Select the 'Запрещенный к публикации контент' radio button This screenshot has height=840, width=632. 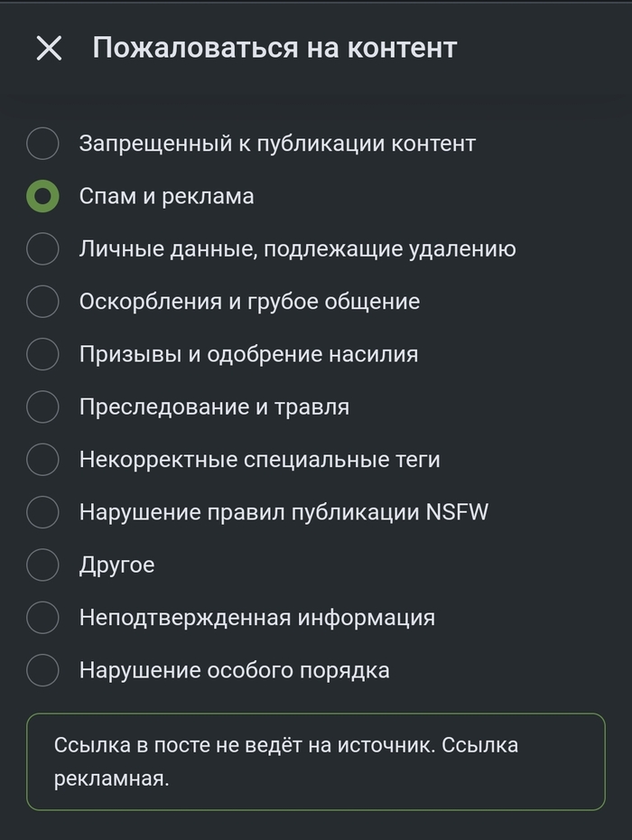(x=42, y=144)
